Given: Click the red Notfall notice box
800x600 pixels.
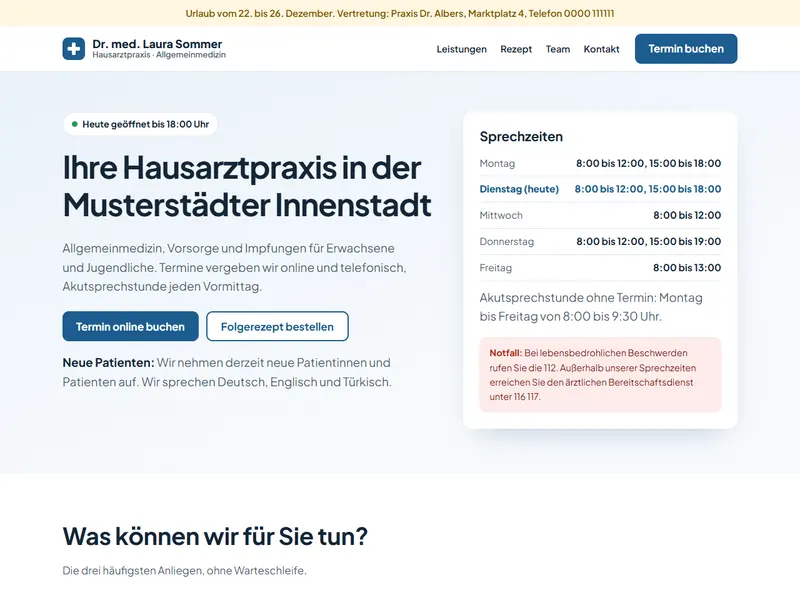Looking at the screenshot, I should coord(600,374).
